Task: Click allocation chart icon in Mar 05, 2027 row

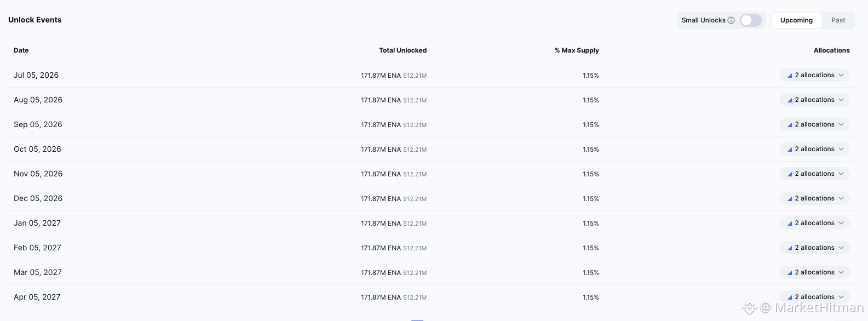Action: pyautogui.click(x=790, y=273)
